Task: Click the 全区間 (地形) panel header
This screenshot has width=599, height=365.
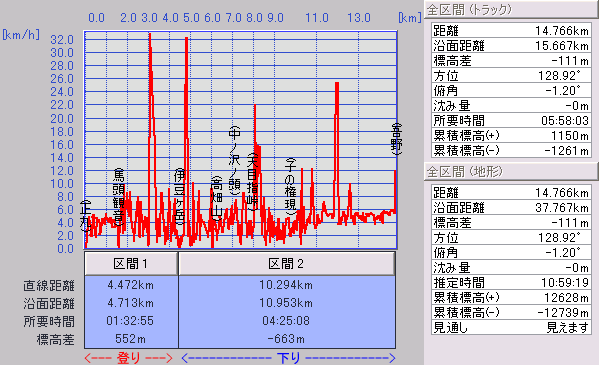Action: 511,172
